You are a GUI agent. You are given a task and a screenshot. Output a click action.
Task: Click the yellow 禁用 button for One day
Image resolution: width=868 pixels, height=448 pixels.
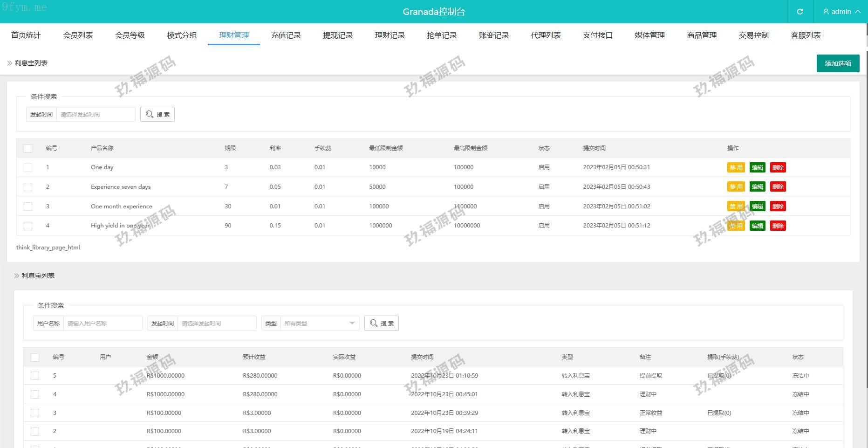coord(736,167)
